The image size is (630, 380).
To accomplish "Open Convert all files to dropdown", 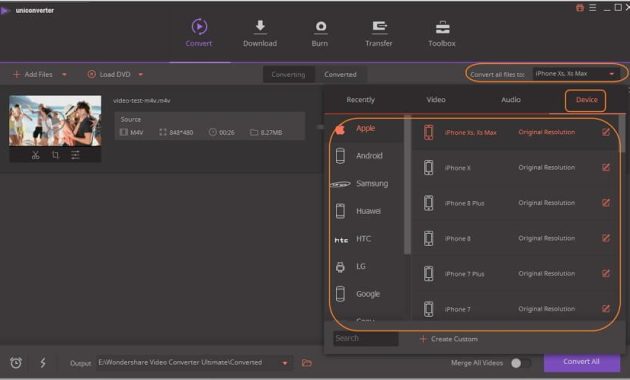I will [575, 74].
